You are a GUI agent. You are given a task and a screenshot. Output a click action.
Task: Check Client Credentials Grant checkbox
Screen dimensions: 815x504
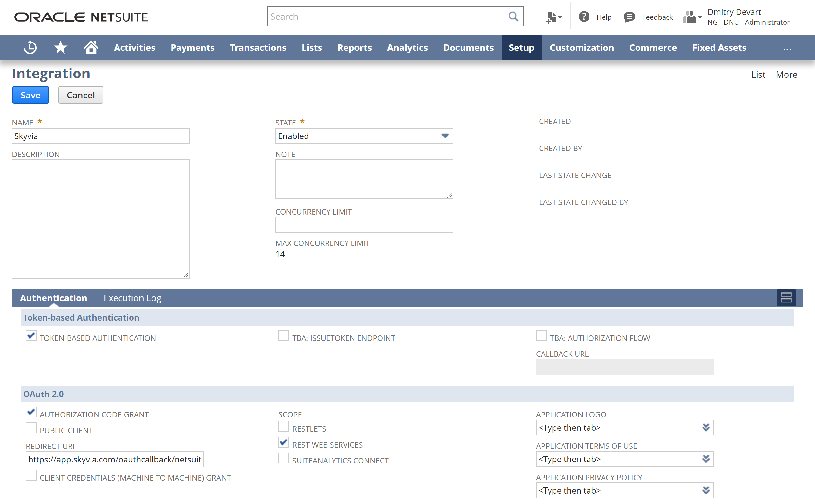pos(31,475)
